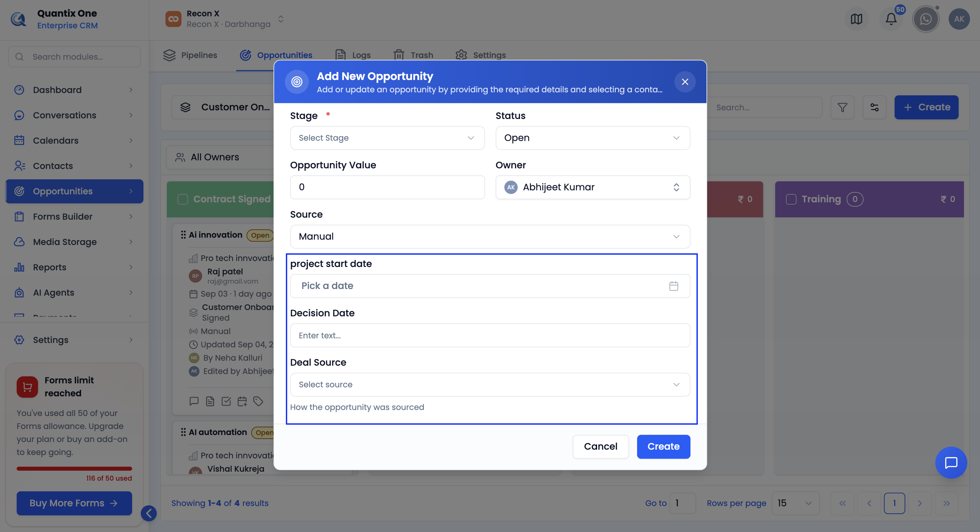Image resolution: width=980 pixels, height=532 pixels.
Task: Click drag handle of AI automation card
Action: (183, 432)
